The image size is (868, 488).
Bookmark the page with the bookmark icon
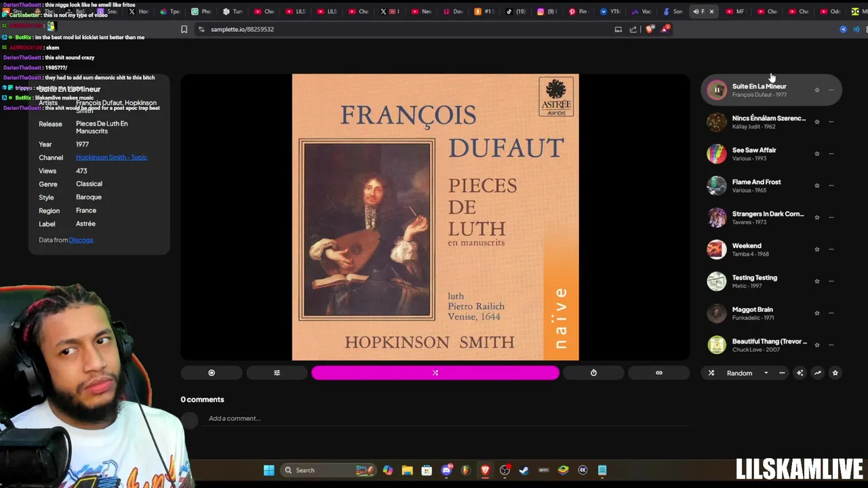point(184,29)
